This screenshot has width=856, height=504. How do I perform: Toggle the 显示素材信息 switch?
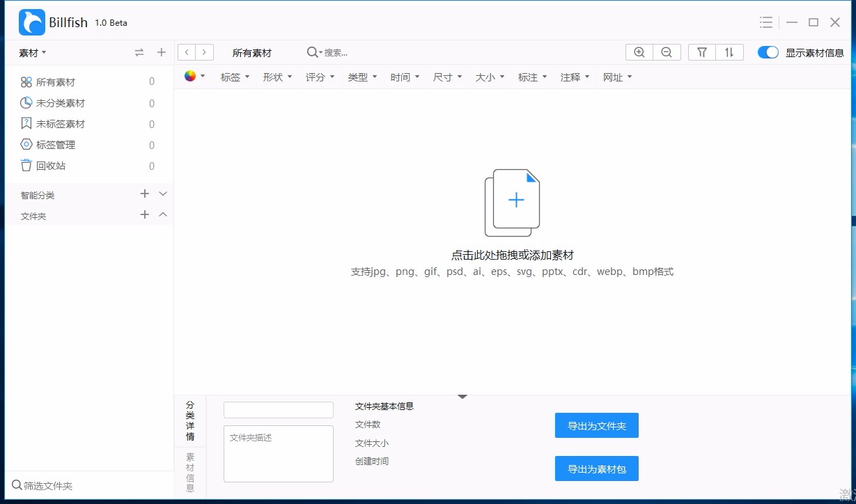click(768, 52)
